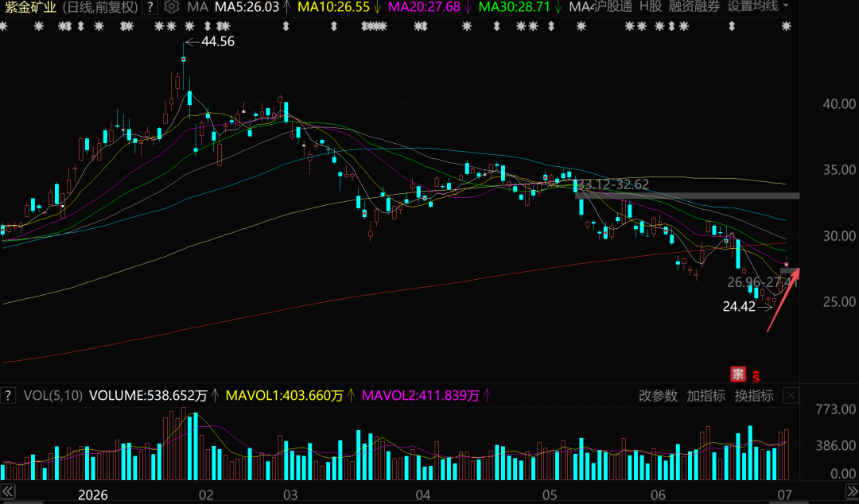
Task: Click the MA30:28.71 value
Action: pos(514,7)
